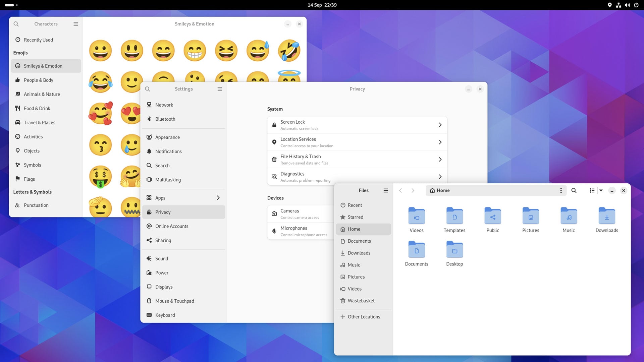Select the People & Body emoji category

click(38, 80)
